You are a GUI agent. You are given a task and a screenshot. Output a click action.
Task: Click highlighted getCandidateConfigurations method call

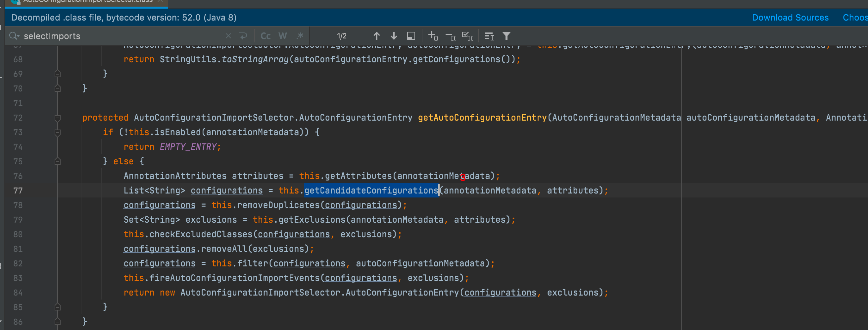tap(371, 191)
